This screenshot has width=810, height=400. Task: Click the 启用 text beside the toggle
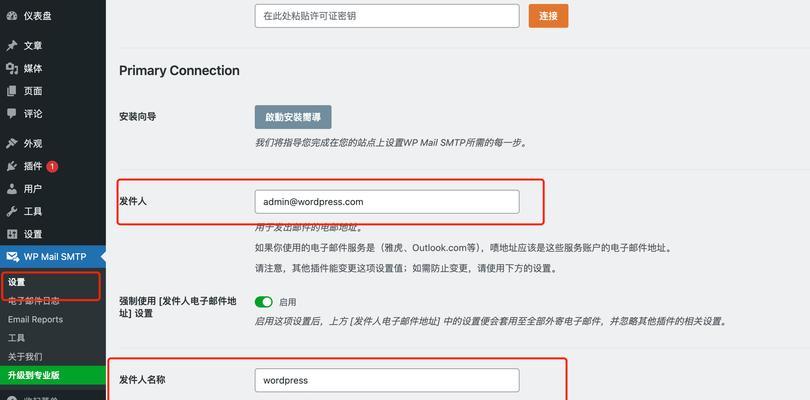(x=288, y=302)
